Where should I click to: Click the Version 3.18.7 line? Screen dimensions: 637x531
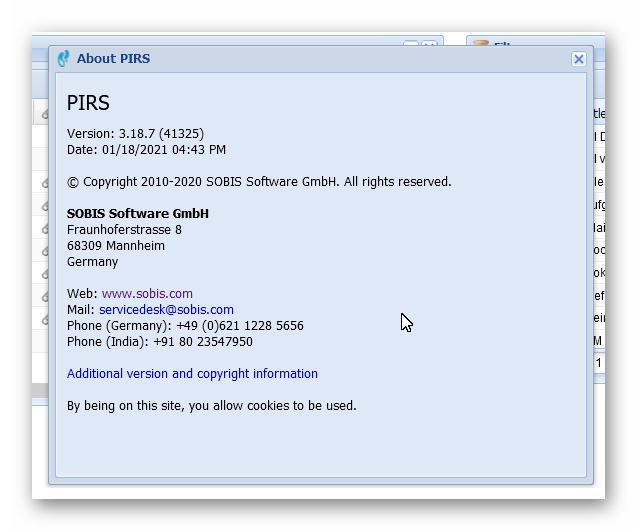(x=135, y=134)
